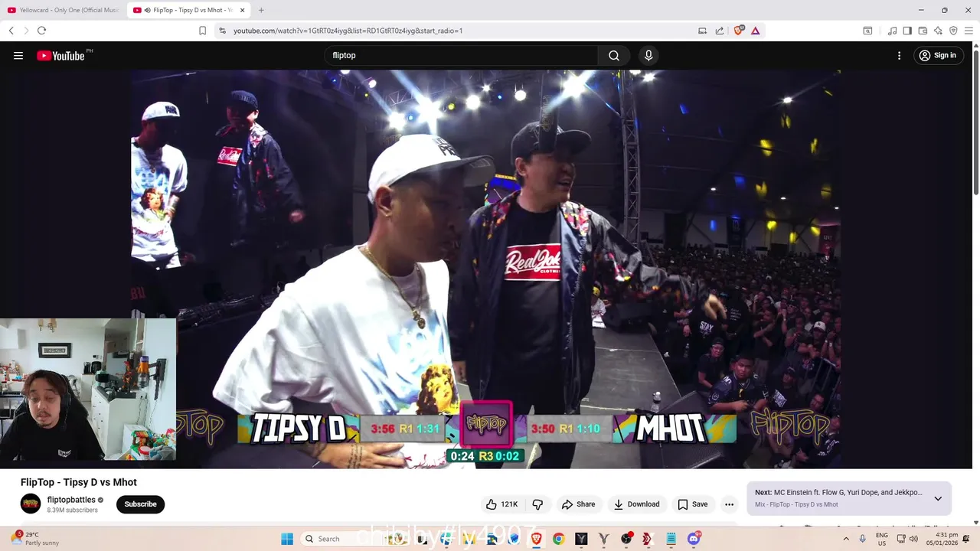Viewport: 980px width, 551px height.
Task: Click the address bar URL
Action: [x=348, y=31]
